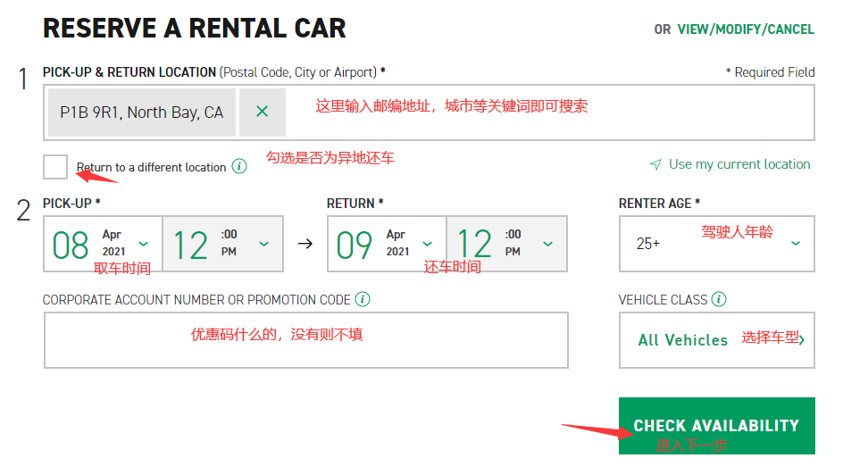
Task: Open the All Vehicles class selector
Action: [716, 340]
